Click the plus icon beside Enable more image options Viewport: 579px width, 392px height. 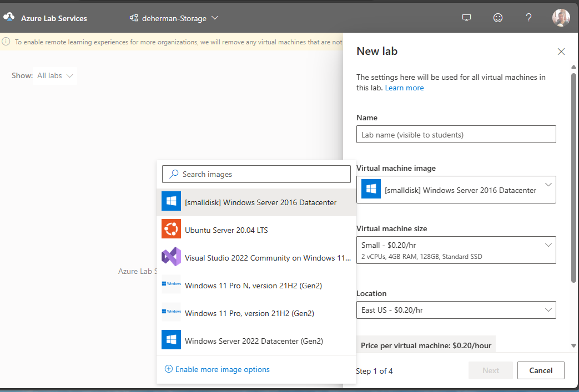(168, 369)
